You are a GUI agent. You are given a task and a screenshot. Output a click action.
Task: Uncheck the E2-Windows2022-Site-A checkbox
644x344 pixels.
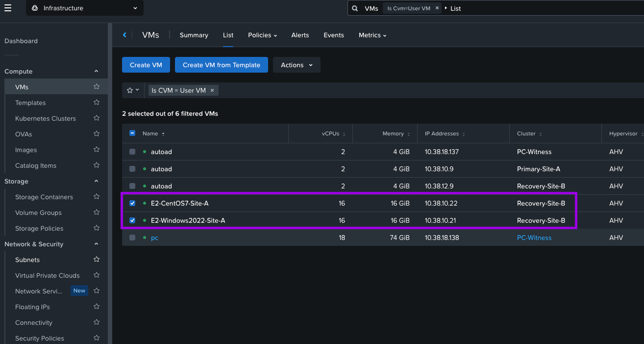click(132, 220)
